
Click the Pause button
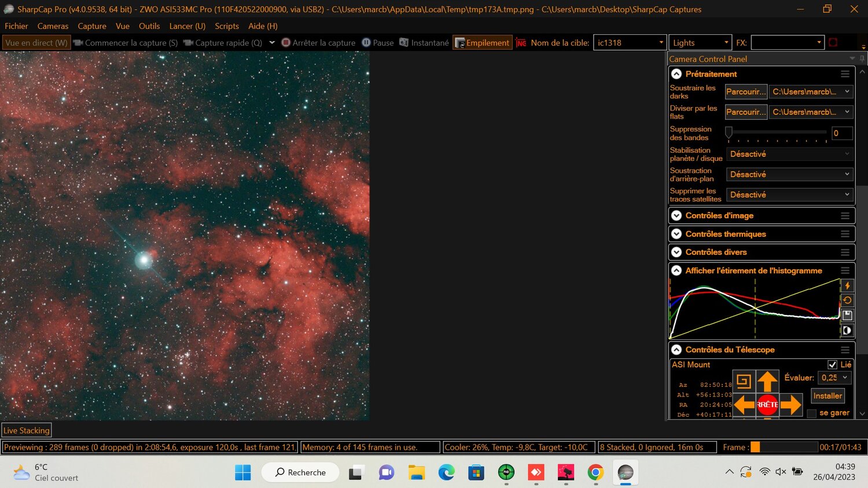point(378,43)
